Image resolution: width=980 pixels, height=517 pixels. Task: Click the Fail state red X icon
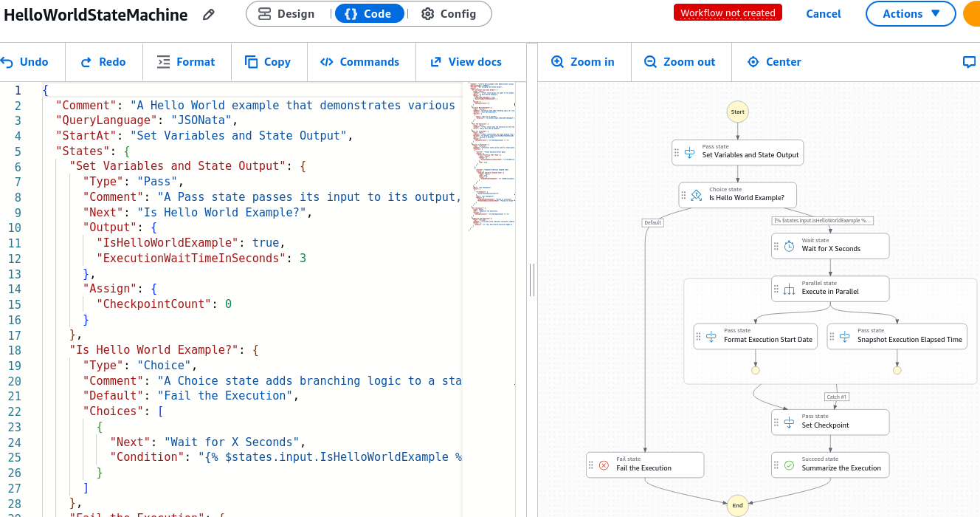point(604,465)
